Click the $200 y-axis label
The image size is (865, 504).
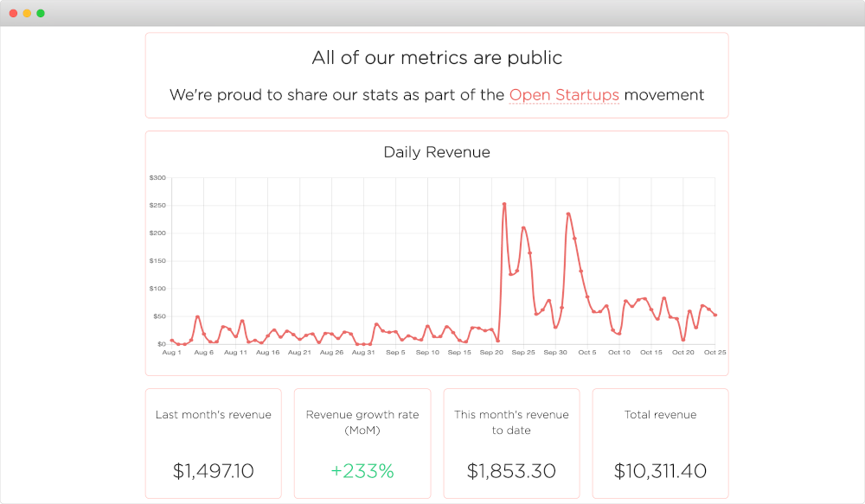pos(157,233)
